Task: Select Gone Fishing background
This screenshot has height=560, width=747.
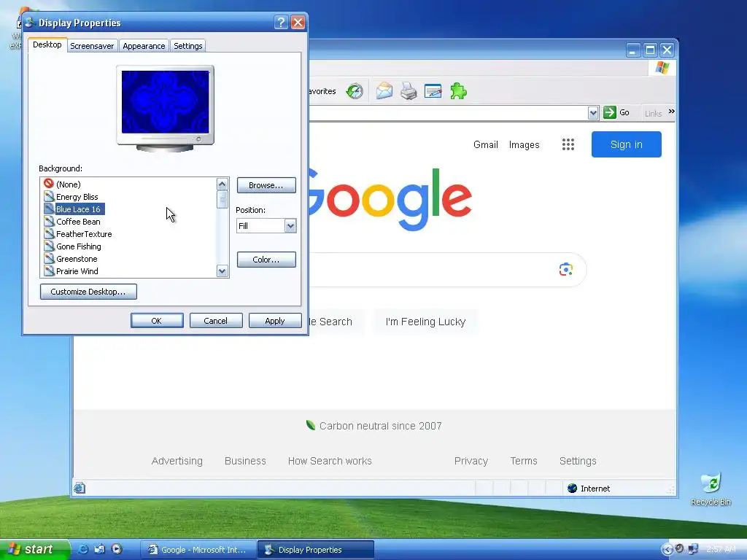Action: click(x=79, y=246)
